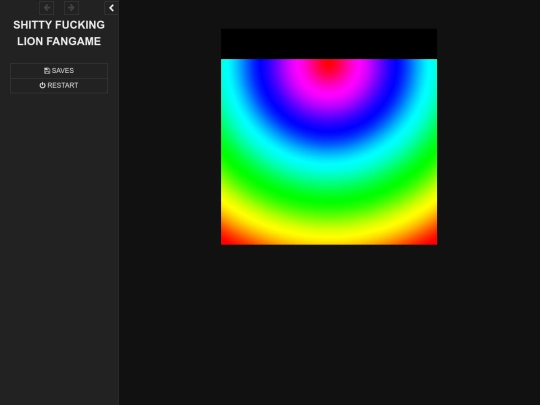Open the Saves menu
The height and width of the screenshot is (405, 540).
point(59,71)
